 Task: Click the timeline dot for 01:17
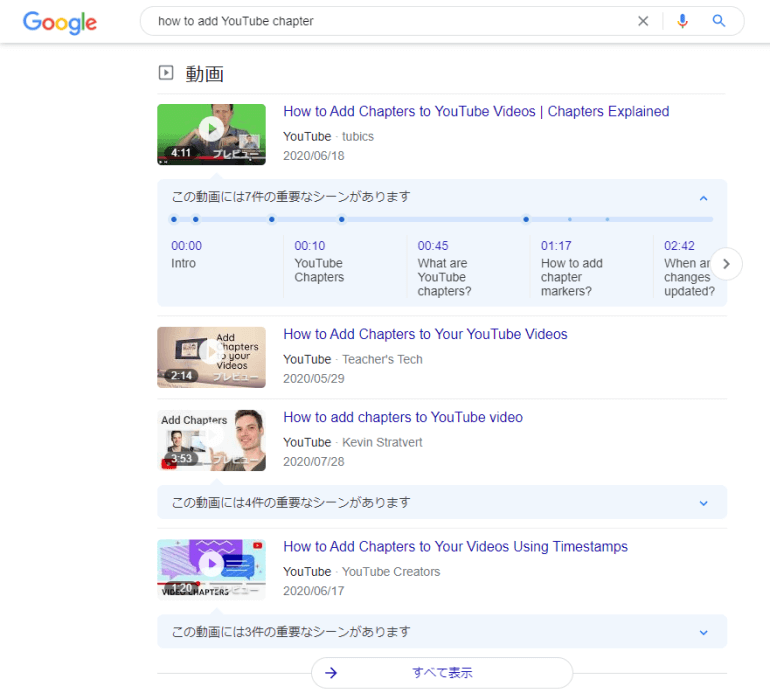(x=342, y=219)
